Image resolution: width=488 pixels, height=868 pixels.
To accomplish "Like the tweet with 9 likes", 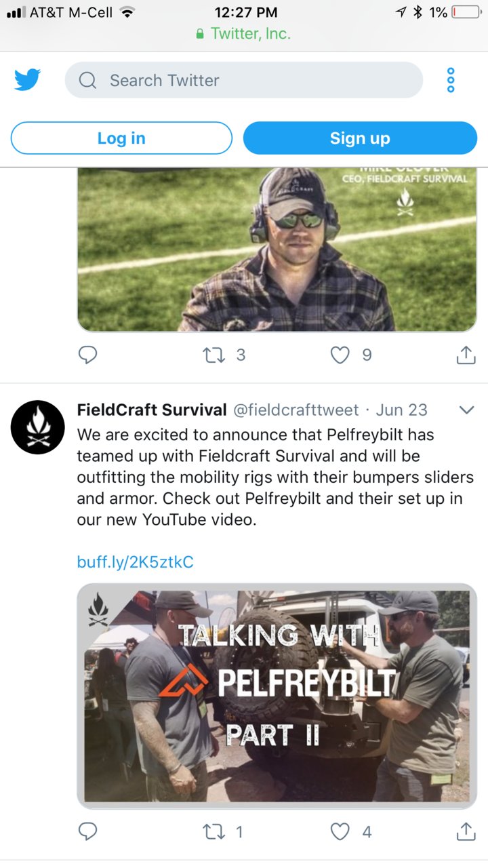I will click(x=340, y=355).
